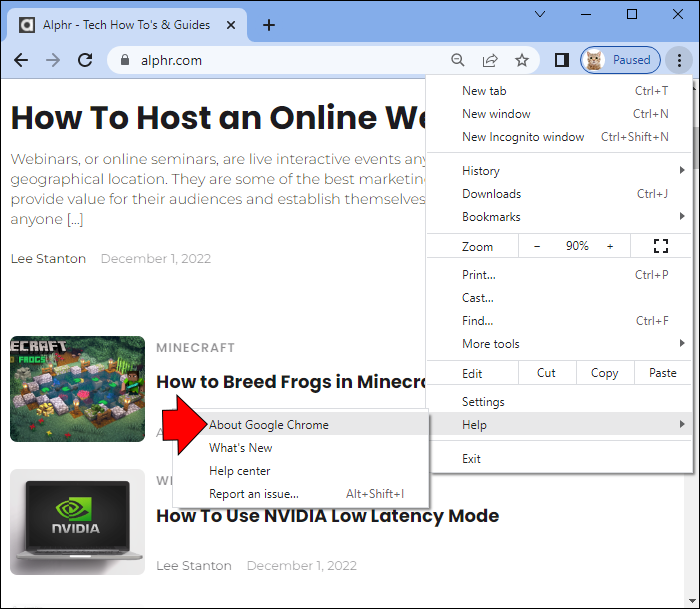Expand the Bookmarks submenu
Image resolution: width=700 pixels, height=609 pixels.
click(559, 217)
